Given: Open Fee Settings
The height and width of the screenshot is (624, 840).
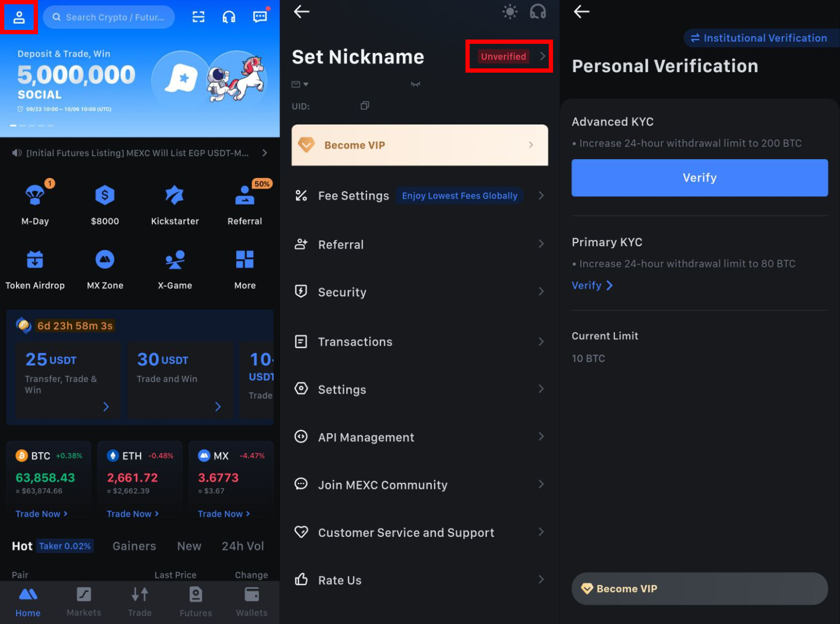Looking at the screenshot, I should (420, 196).
